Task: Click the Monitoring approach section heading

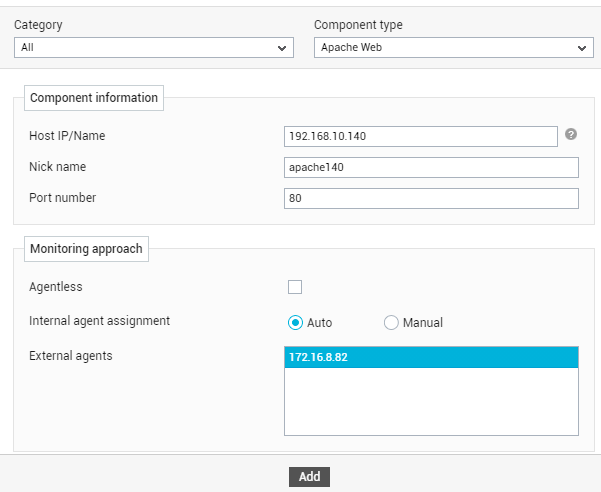Action: click(86, 249)
